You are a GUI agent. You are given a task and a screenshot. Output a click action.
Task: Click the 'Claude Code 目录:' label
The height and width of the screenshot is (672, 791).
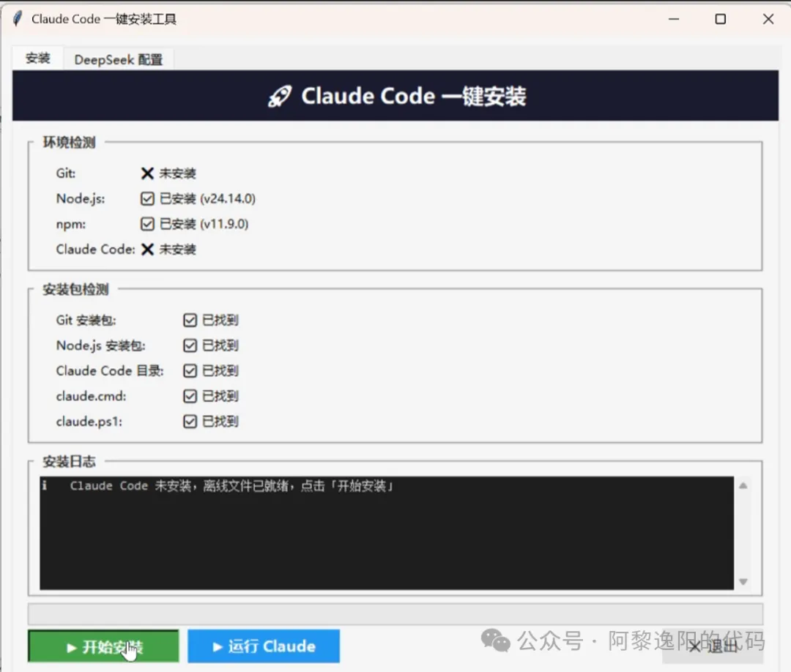click(x=110, y=370)
